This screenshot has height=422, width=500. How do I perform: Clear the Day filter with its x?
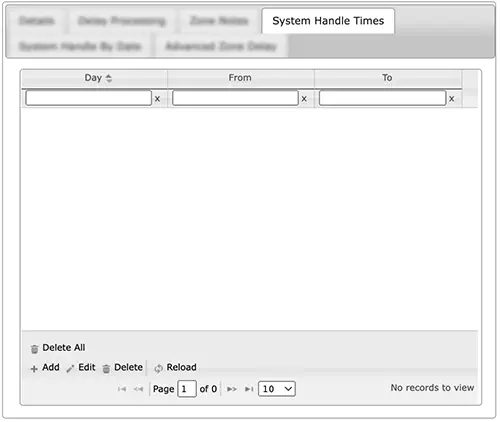[x=157, y=99]
